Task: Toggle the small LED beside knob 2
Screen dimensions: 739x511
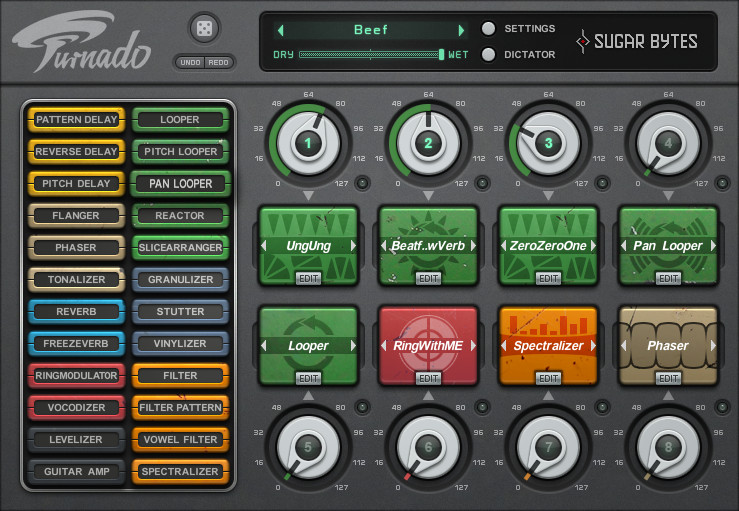Action: [483, 183]
